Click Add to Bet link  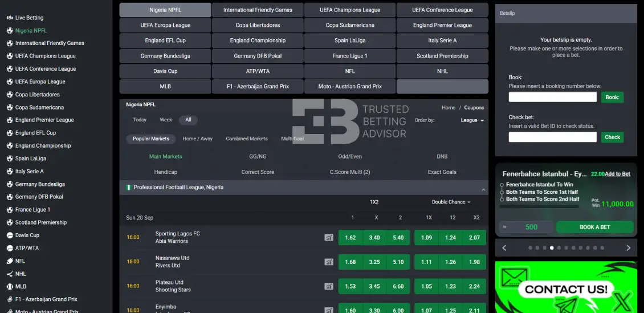click(x=617, y=174)
